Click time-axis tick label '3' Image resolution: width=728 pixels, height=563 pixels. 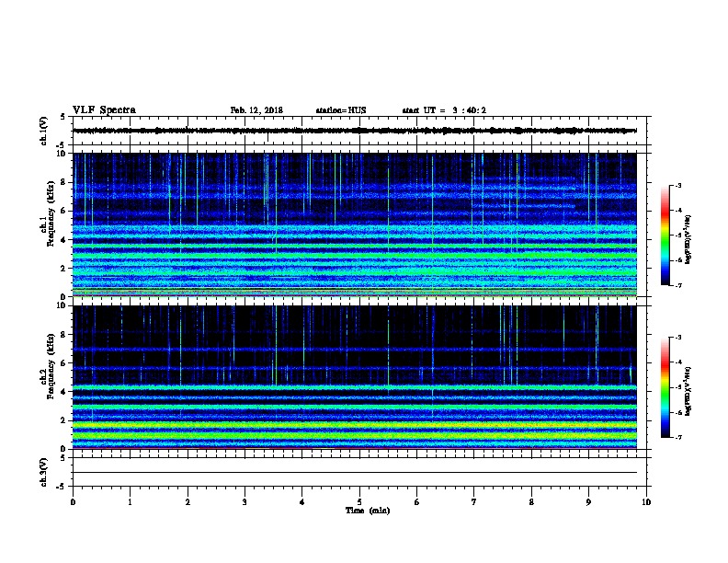click(245, 502)
